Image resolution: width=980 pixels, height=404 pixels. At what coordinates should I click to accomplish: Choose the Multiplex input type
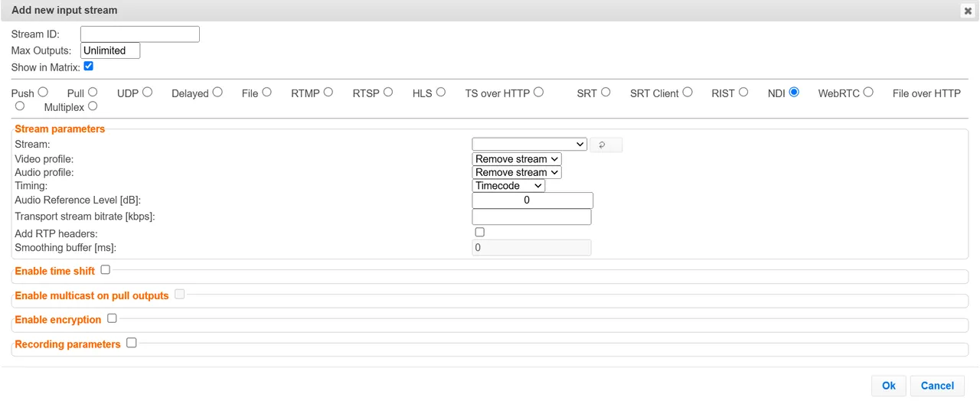point(93,106)
